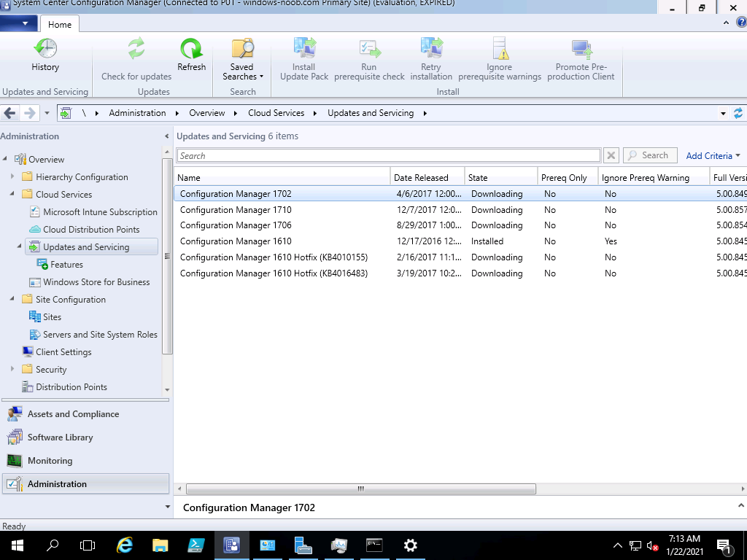Sort by the Date Released column header
This screenshot has width=747, height=560.
(427, 178)
